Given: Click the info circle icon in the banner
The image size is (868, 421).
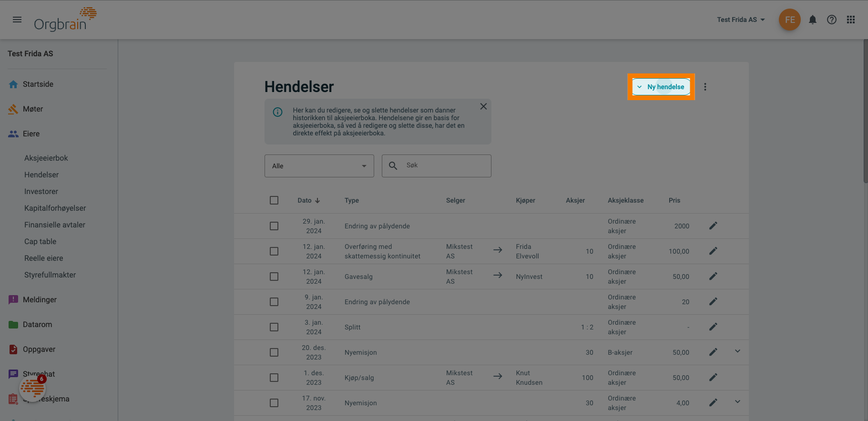Looking at the screenshot, I should 277,112.
